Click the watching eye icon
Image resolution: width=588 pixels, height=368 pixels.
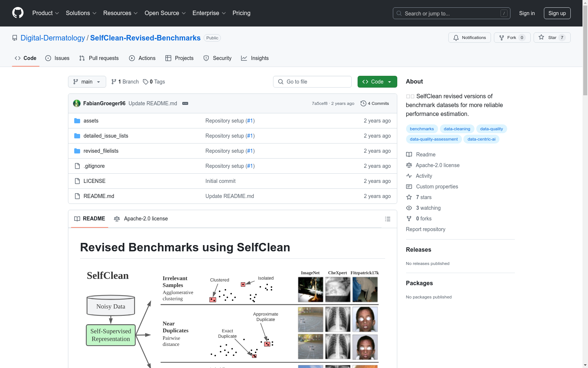tap(409, 208)
